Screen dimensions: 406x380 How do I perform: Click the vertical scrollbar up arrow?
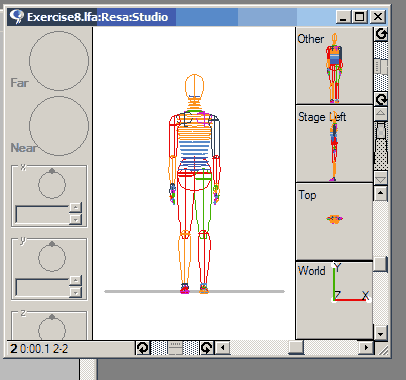(380, 193)
